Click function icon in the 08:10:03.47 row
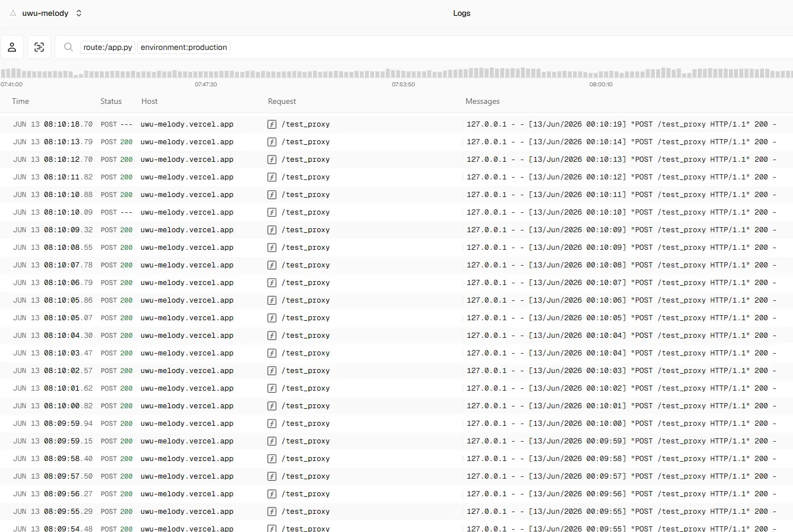The width and height of the screenshot is (793, 532). [272, 353]
